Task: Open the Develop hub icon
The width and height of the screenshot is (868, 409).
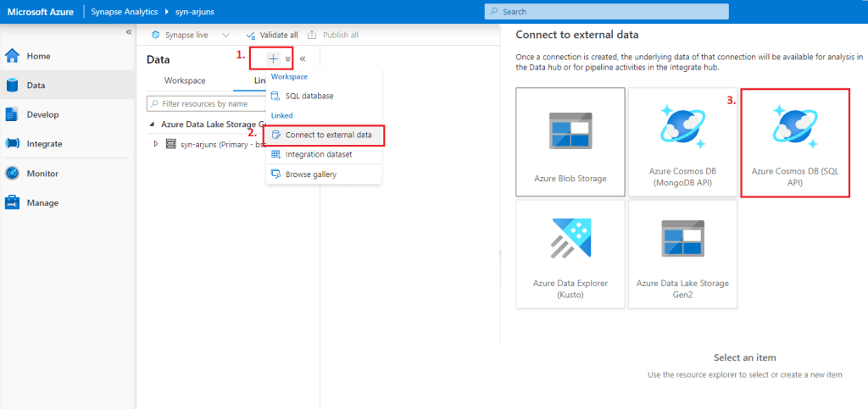Action: [x=13, y=114]
